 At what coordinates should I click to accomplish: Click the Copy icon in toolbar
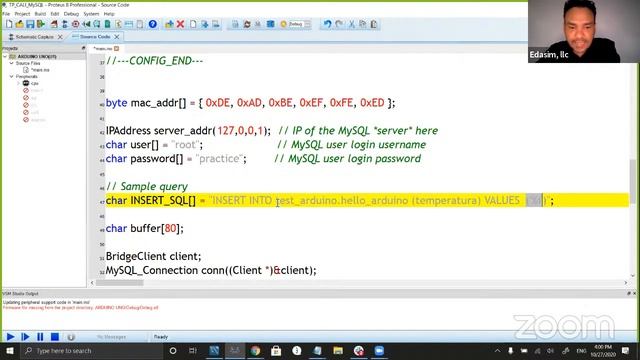[x=362, y=24]
